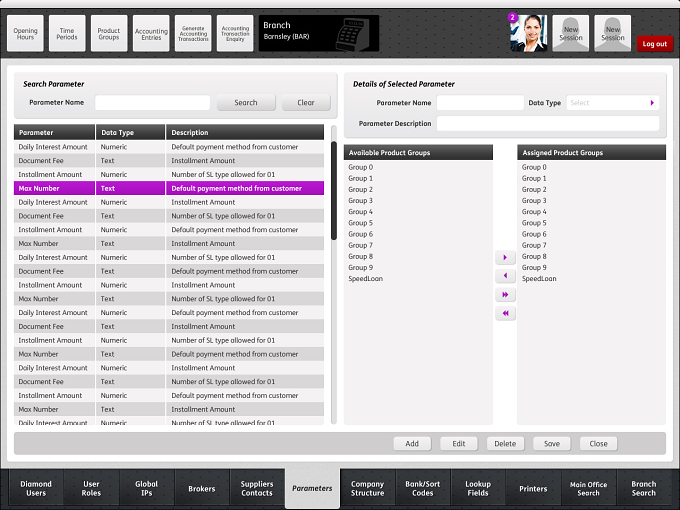The width and height of the screenshot is (680, 510).
Task: Expand the Data Type select dropdown
Action: pos(612,103)
